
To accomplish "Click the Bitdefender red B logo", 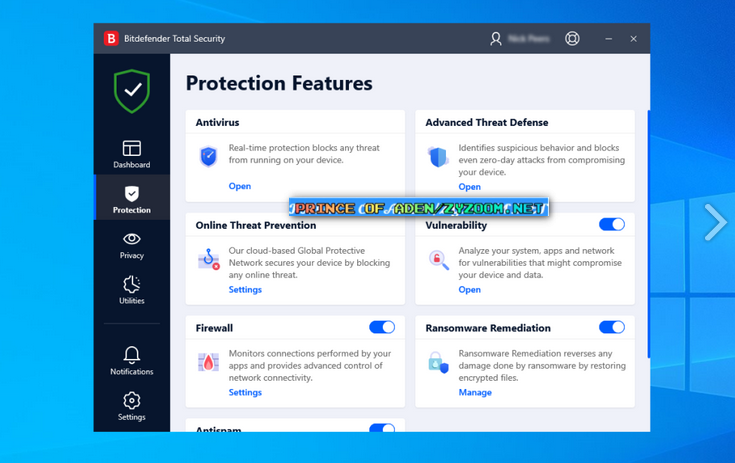I will (x=111, y=38).
